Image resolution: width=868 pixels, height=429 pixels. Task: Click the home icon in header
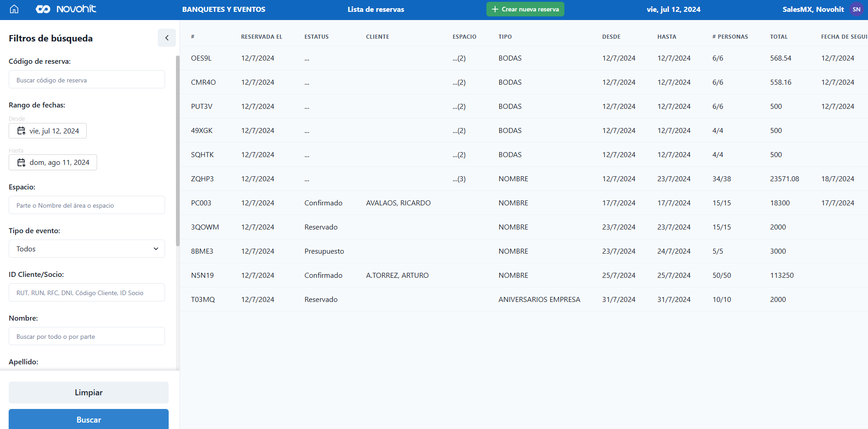[14, 9]
